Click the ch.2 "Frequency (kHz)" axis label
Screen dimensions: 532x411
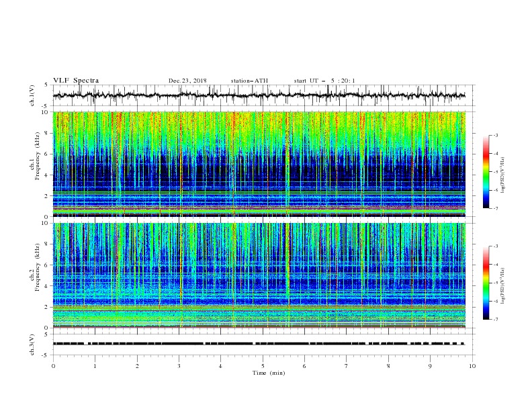coord(38,267)
